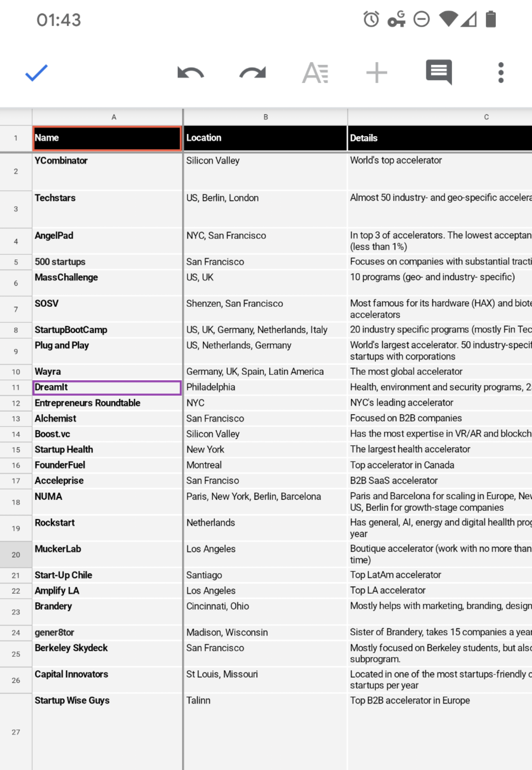Select the 500 startups cell

pos(108,262)
